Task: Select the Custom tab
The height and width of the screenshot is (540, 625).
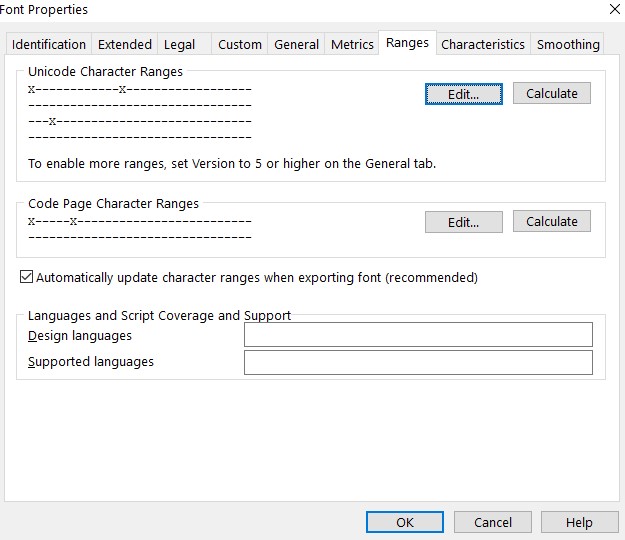Action: click(240, 44)
